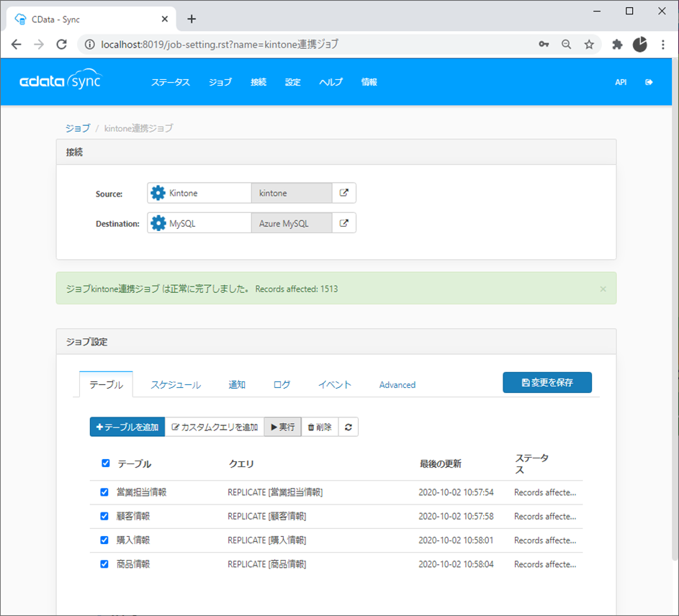Open the 情報 menu in the top navigation
The height and width of the screenshot is (616, 679).
pos(369,82)
